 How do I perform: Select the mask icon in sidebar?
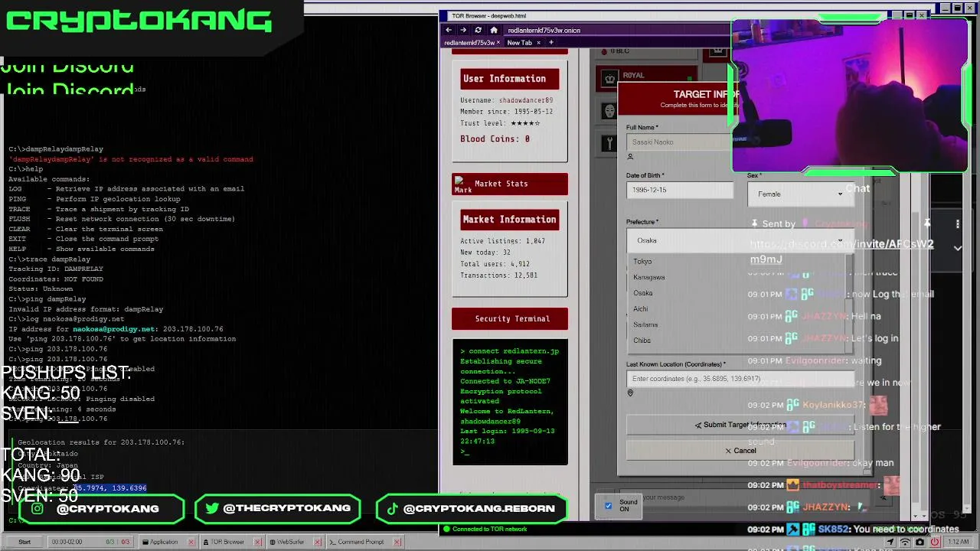[609, 111]
